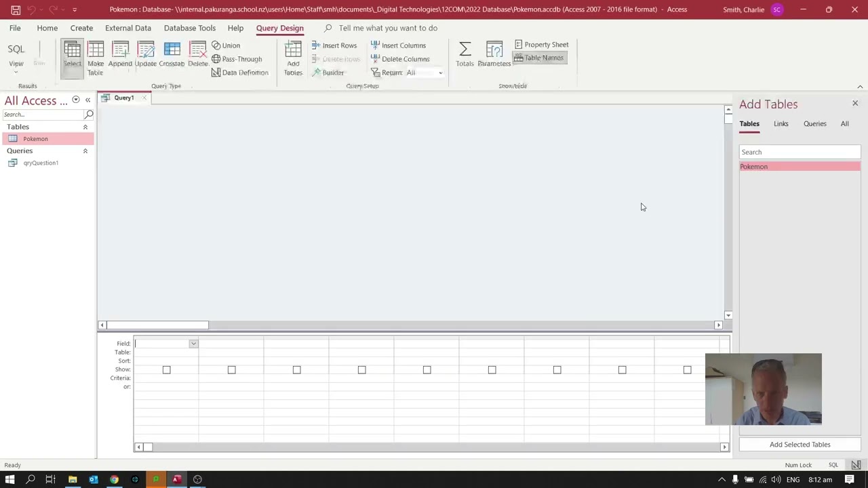Image resolution: width=868 pixels, height=488 pixels.
Task: Open the File tab
Action: [x=15, y=28]
